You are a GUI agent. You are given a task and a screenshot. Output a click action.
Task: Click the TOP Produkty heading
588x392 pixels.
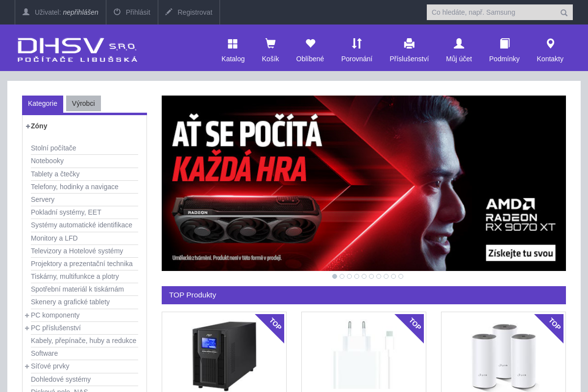click(193, 295)
